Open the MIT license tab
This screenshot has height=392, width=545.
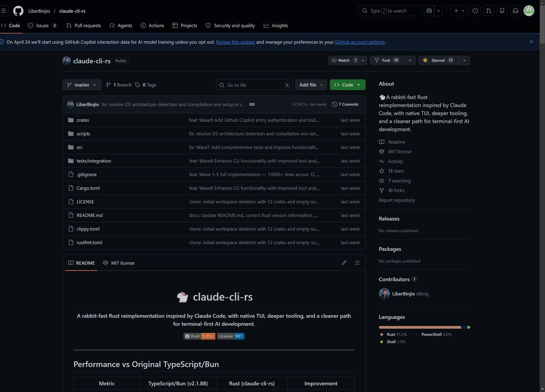pyautogui.click(x=119, y=263)
